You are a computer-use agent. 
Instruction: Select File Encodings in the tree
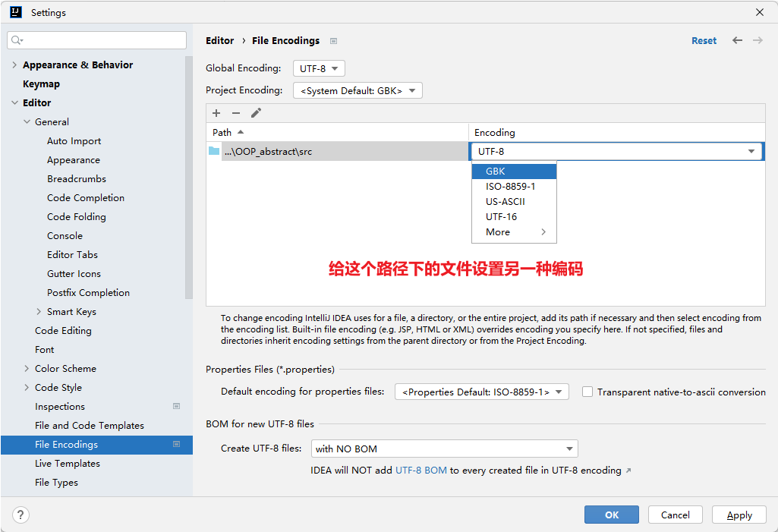[x=96, y=445]
